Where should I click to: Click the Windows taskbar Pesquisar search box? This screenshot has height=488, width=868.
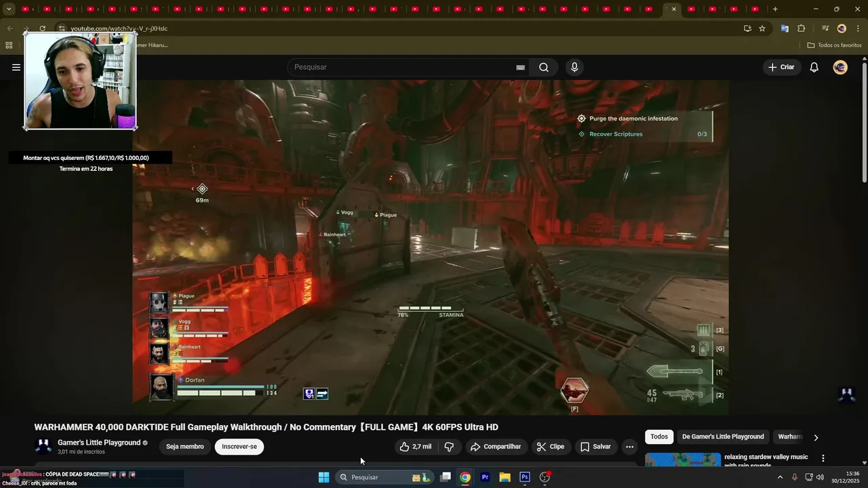(384, 477)
